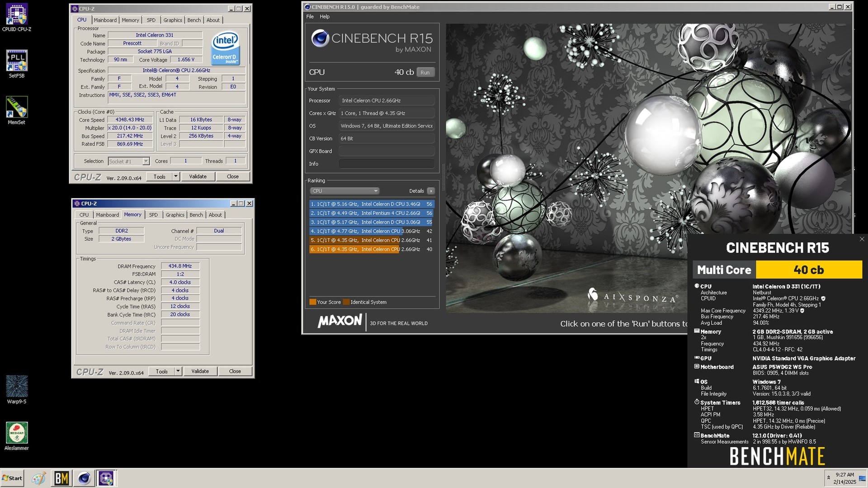The width and height of the screenshot is (868, 488).
Task: Click the voltage verified shield icon in BenchMate
Action: click(x=802, y=310)
